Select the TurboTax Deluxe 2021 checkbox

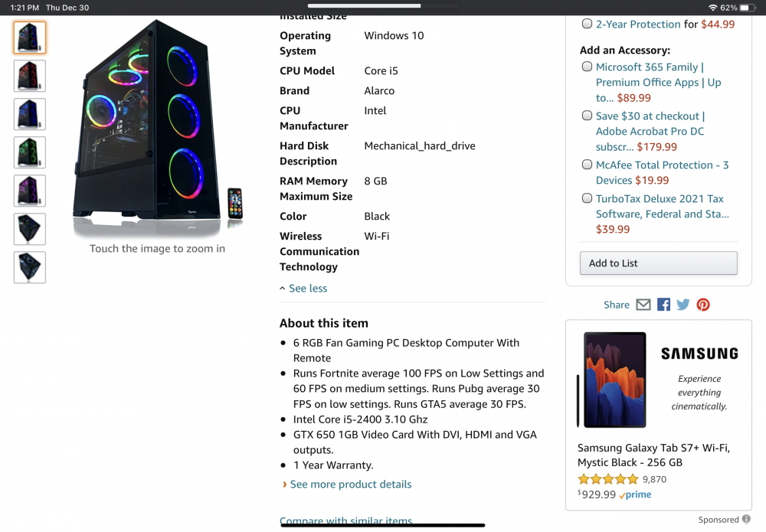pos(587,197)
